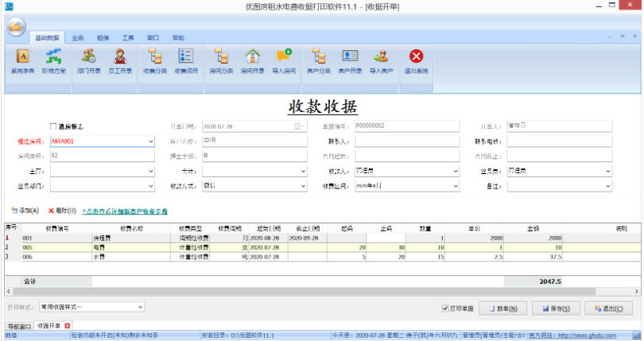
Task: Click the left arrow of horizontal scrollbar
Action: pyautogui.click(x=9, y=291)
